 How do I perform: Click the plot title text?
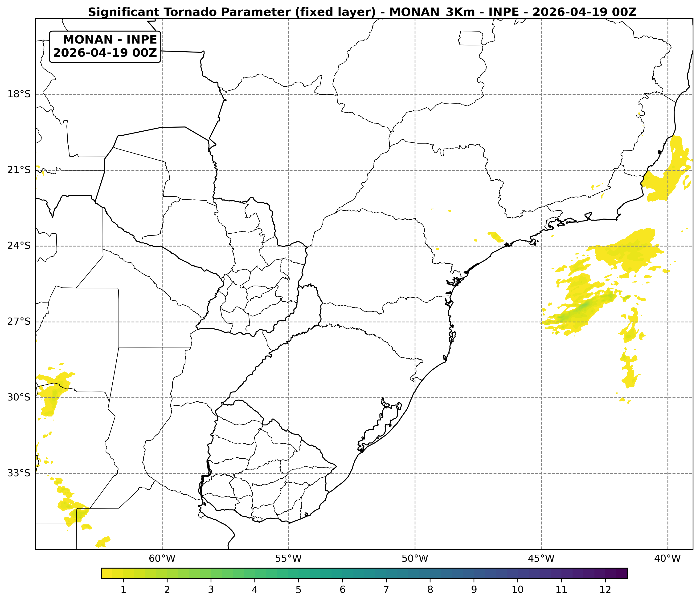point(362,12)
